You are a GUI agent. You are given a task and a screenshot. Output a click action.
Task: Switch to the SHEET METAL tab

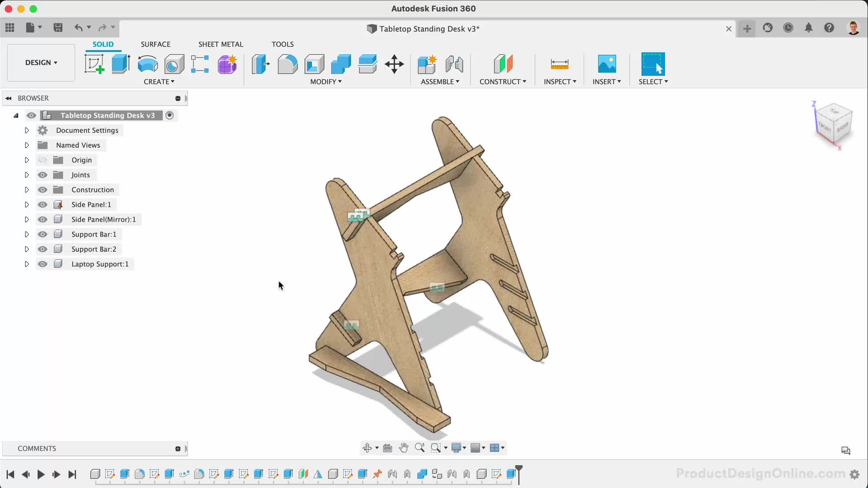(x=221, y=44)
